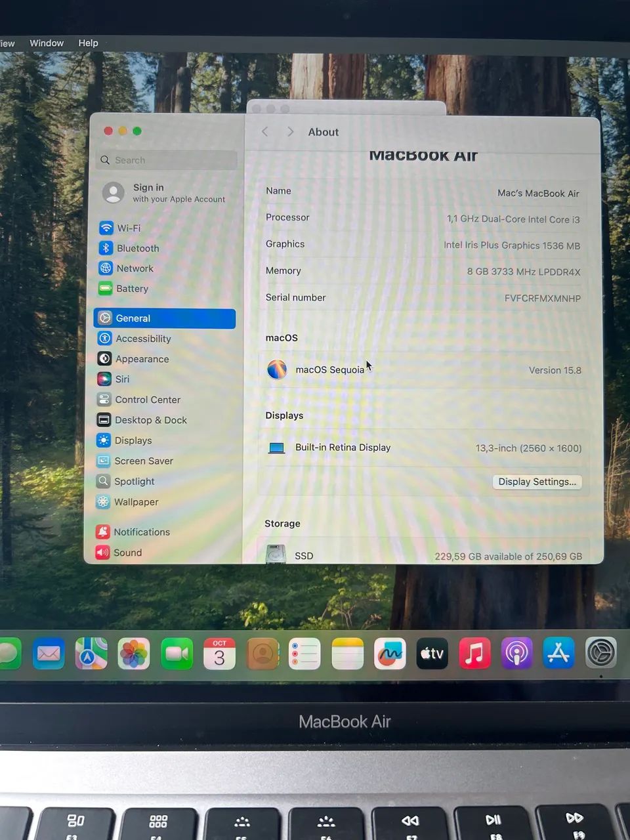
Task: Go forward with the right chevron
Action: tap(290, 132)
